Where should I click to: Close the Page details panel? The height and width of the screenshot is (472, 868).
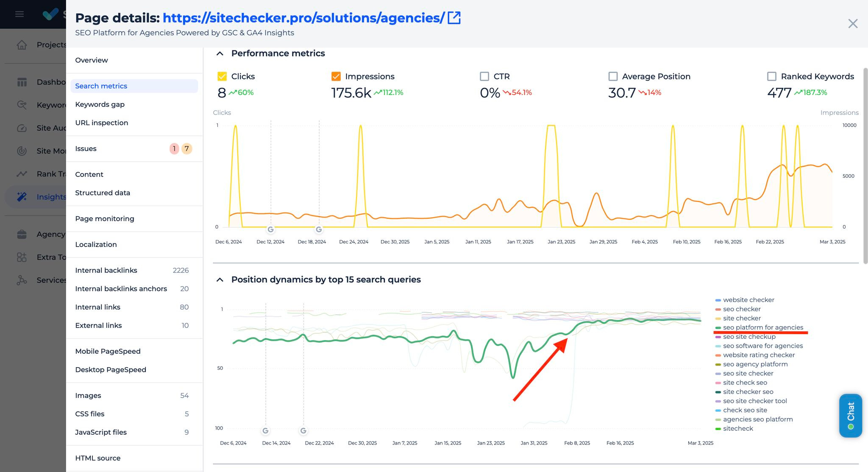coord(853,23)
